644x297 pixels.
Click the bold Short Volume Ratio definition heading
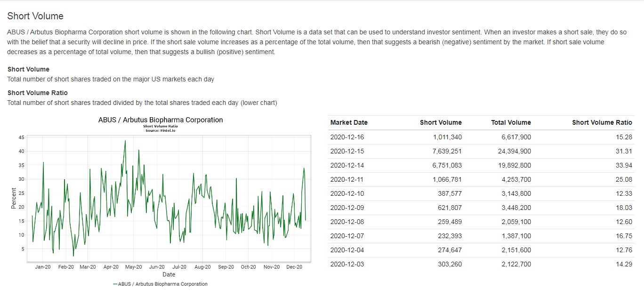(x=38, y=93)
